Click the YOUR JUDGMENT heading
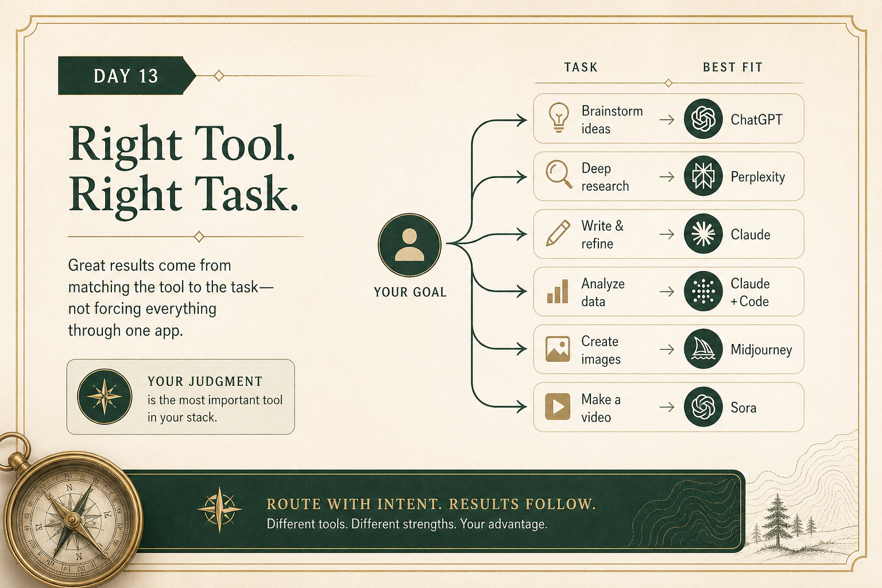The image size is (882, 588). click(x=205, y=381)
